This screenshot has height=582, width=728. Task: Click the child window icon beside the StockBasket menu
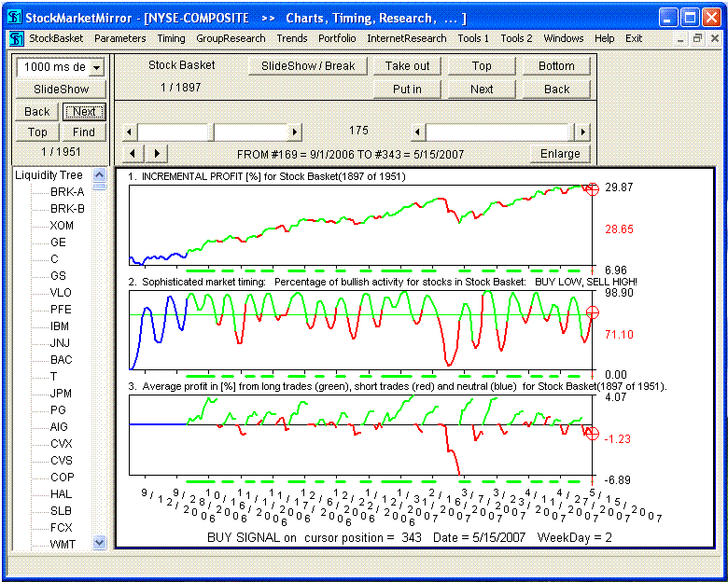[x=16, y=38]
